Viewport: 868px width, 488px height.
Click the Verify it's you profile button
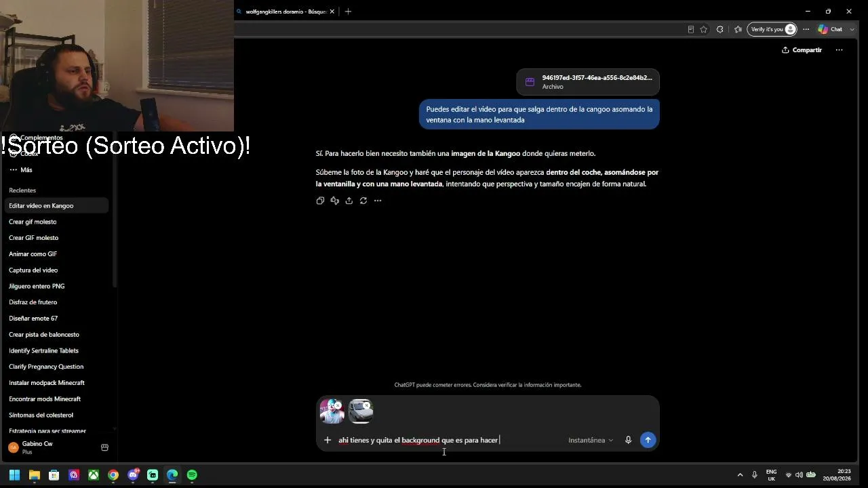772,29
